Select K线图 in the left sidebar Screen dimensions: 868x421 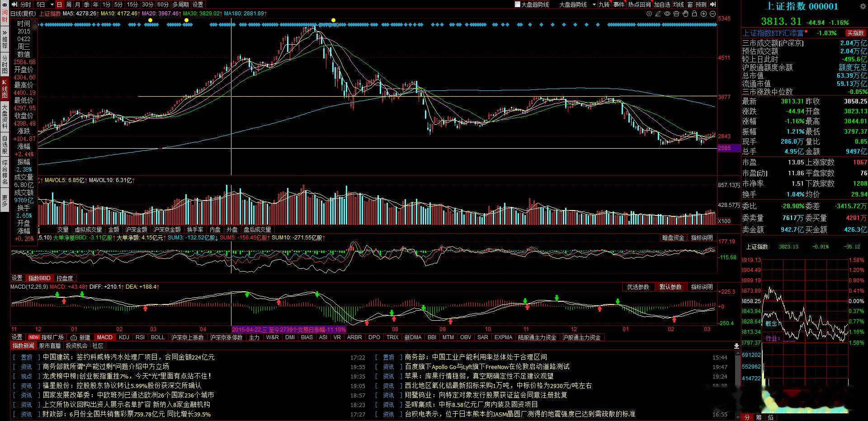click(x=5, y=89)
